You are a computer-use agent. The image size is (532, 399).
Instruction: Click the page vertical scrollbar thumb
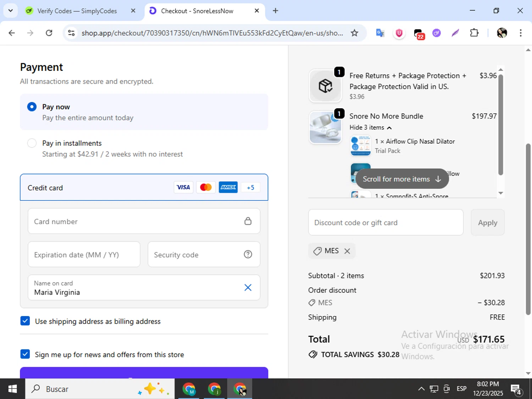(x=528, y=229)
